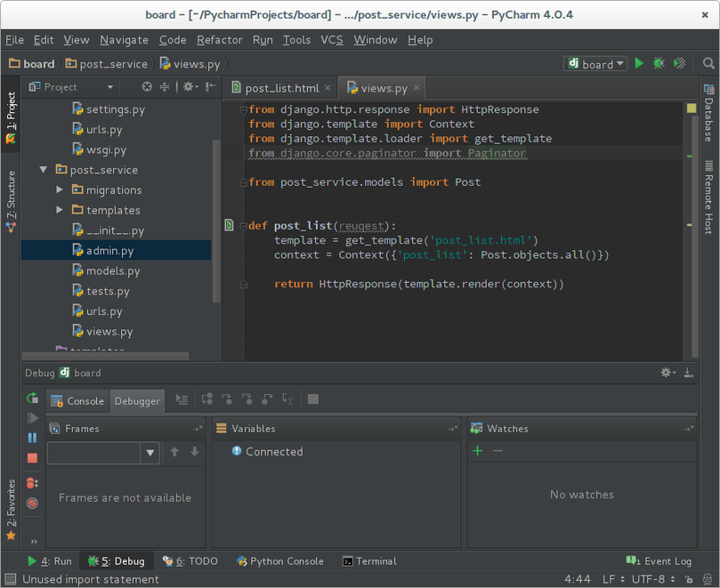720x588 pixels.
Task: Expand the templates folder
Action: (60, 210)
